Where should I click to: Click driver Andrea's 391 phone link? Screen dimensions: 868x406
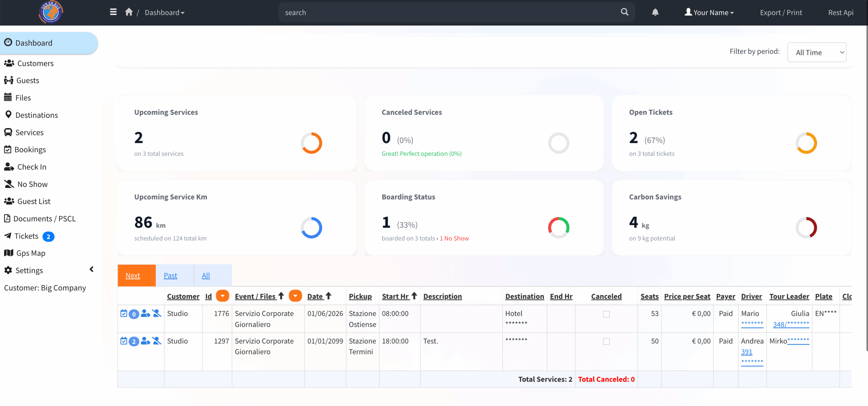click(747, 352)
